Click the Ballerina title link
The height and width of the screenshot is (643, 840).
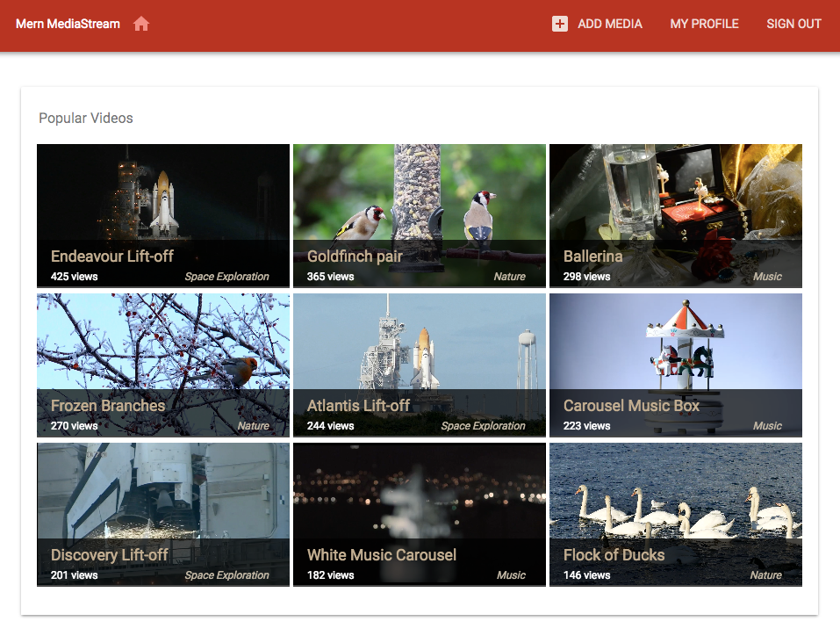click(x=592, y=256)
